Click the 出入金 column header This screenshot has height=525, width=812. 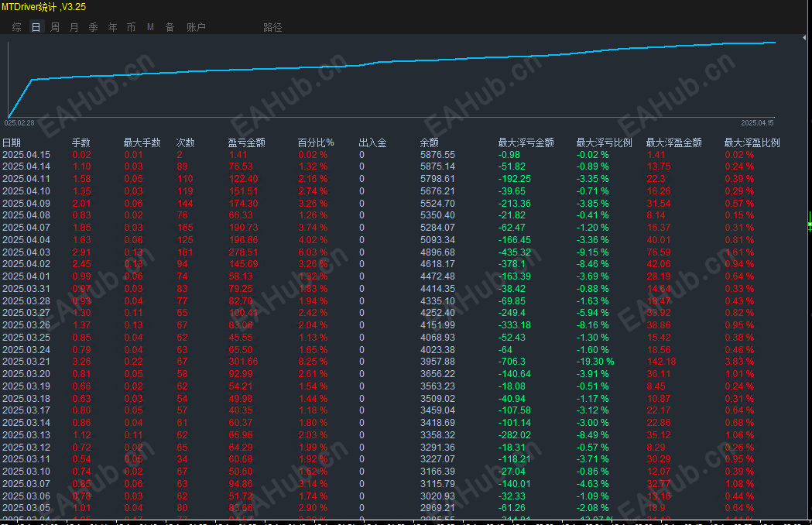pos(372,142)
